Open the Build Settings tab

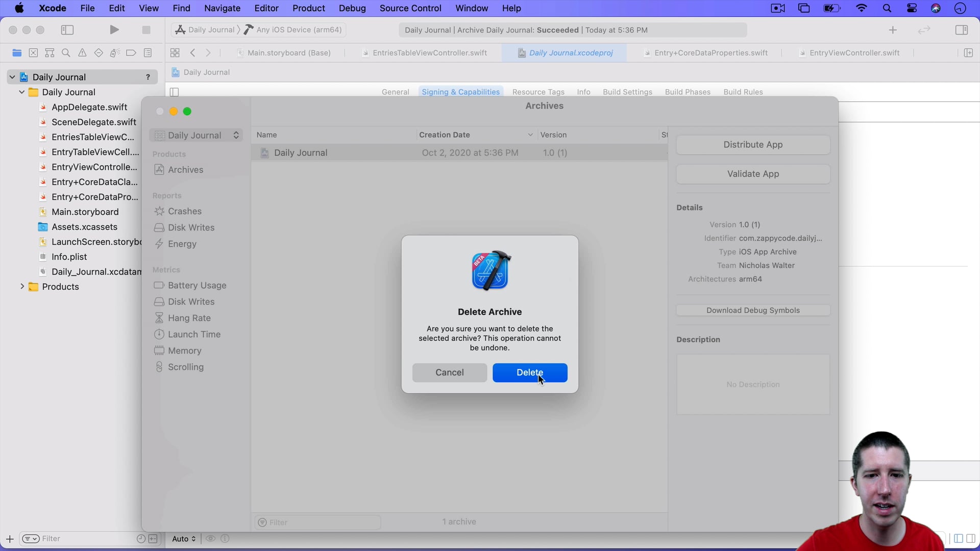click(x=627, y=92)
